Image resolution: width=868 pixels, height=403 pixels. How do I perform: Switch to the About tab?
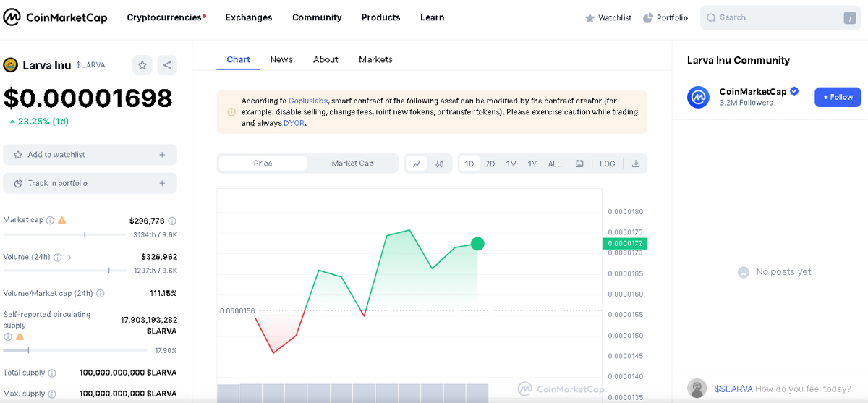click(x=325, y=59)
